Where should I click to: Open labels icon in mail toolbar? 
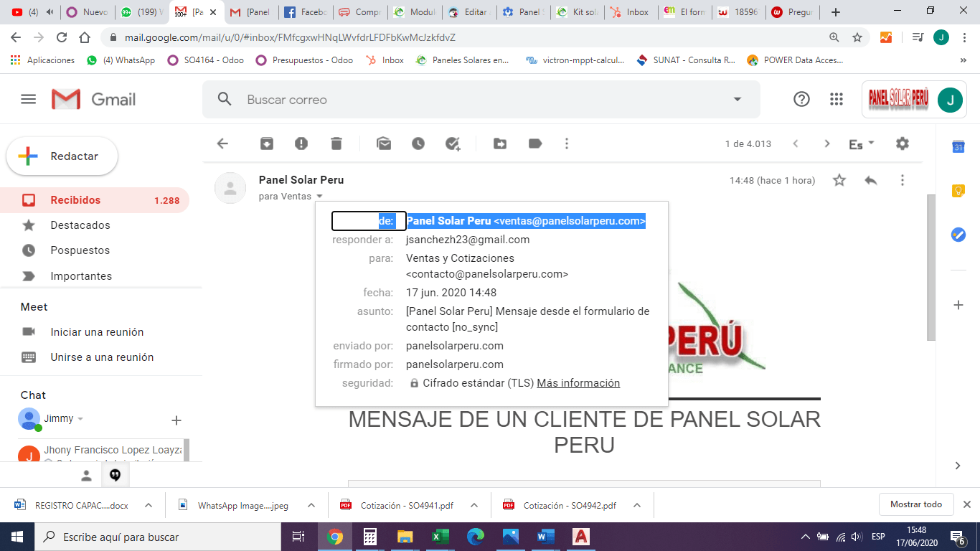tap(534, 143)
